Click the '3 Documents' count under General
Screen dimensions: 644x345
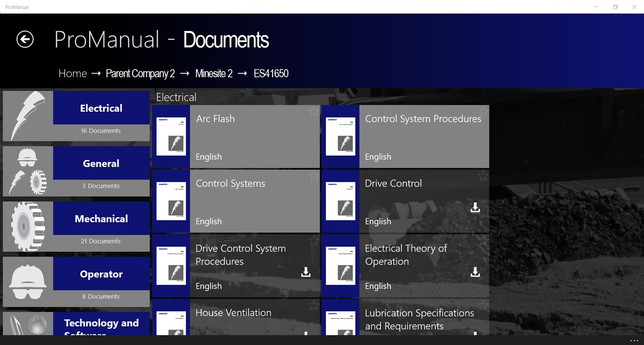(101, 186)
